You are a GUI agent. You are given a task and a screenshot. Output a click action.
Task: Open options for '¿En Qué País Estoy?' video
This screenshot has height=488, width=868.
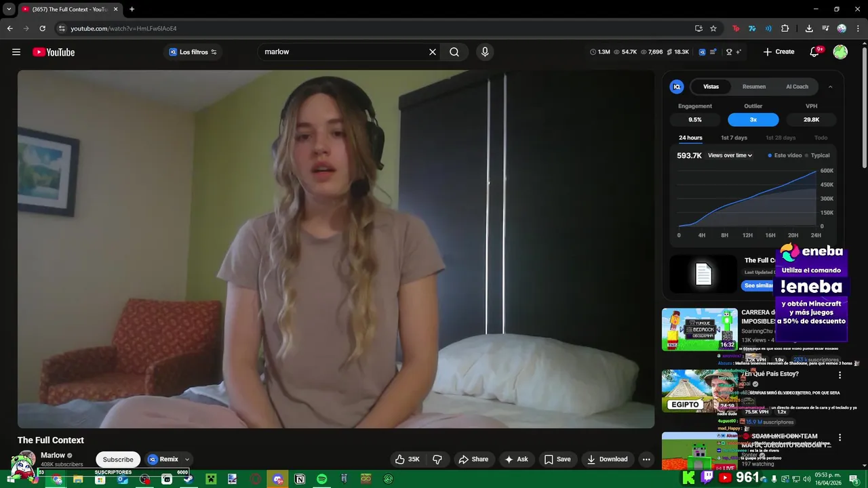tap(840, 375)
